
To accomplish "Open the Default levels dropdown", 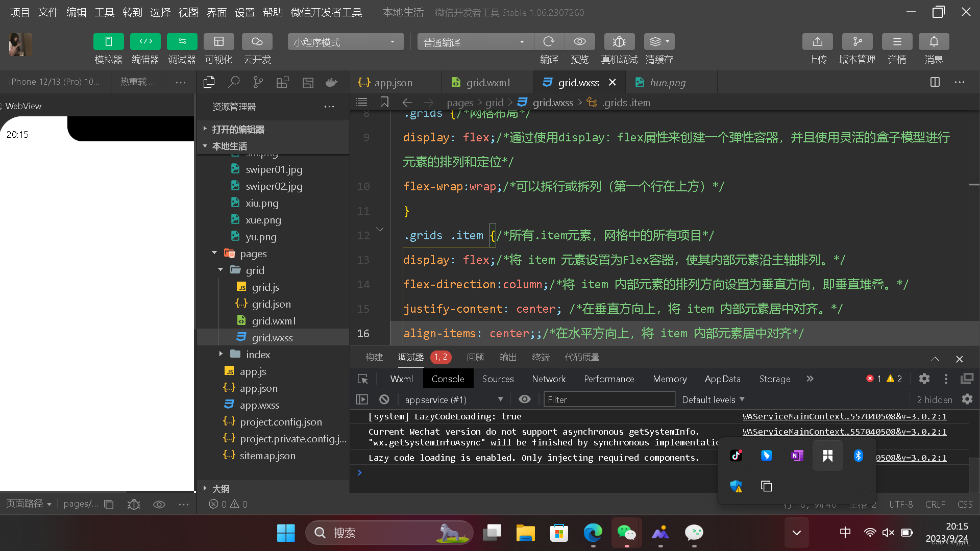I will [713, 399].
